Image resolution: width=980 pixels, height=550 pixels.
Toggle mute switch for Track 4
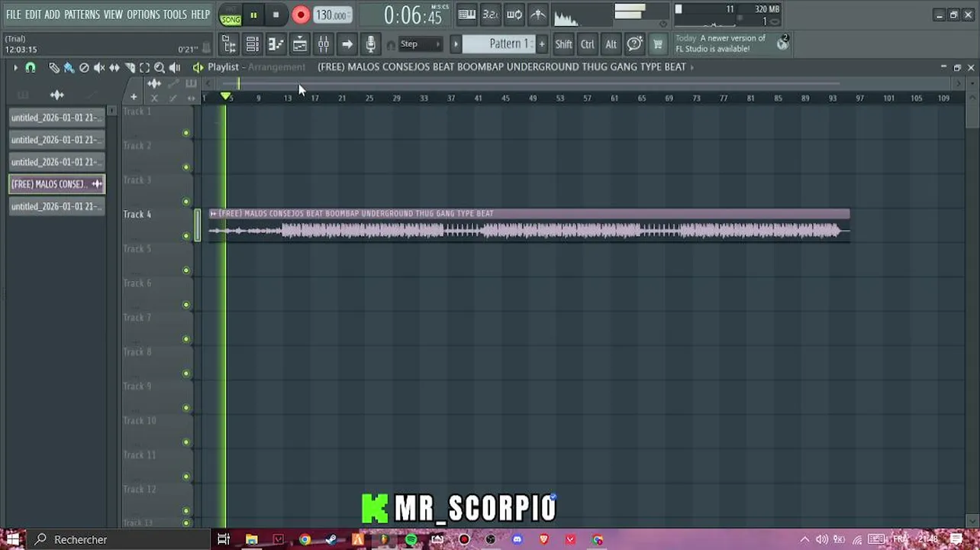point(185,236)
